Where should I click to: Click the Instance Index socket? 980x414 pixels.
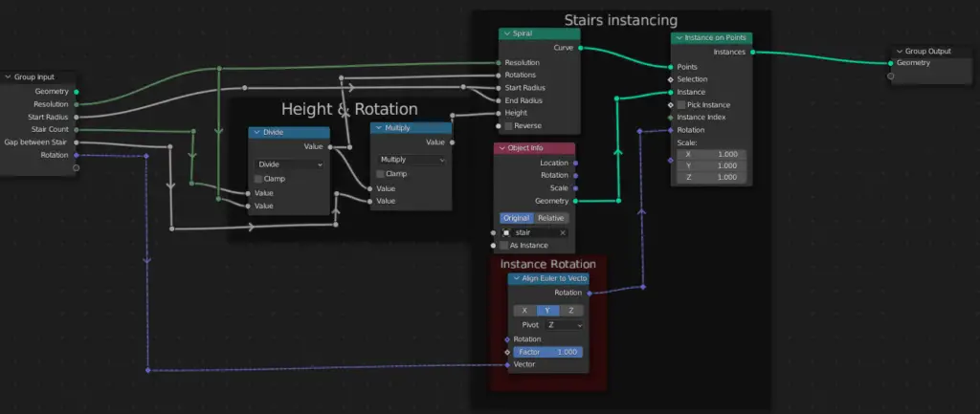point(671,118)
